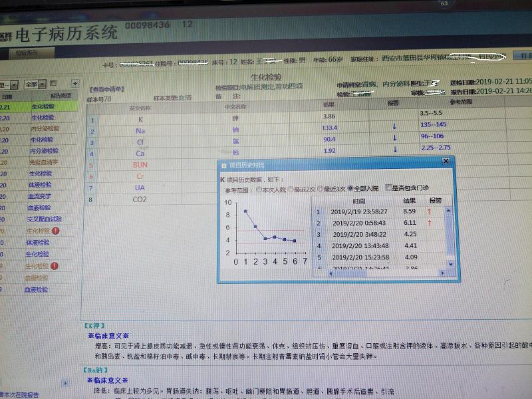The image size is (532, 399).
Task: Click the 133.4 result value
Action: (329, 128)
